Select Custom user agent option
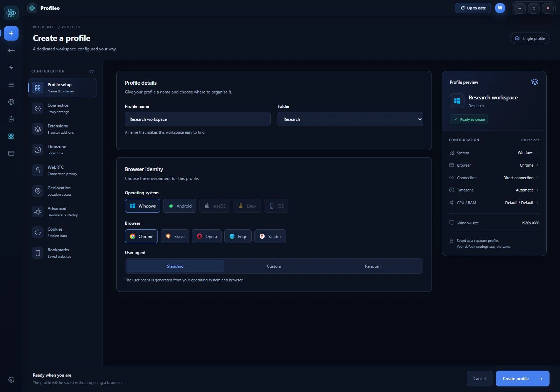 point(274,266)
